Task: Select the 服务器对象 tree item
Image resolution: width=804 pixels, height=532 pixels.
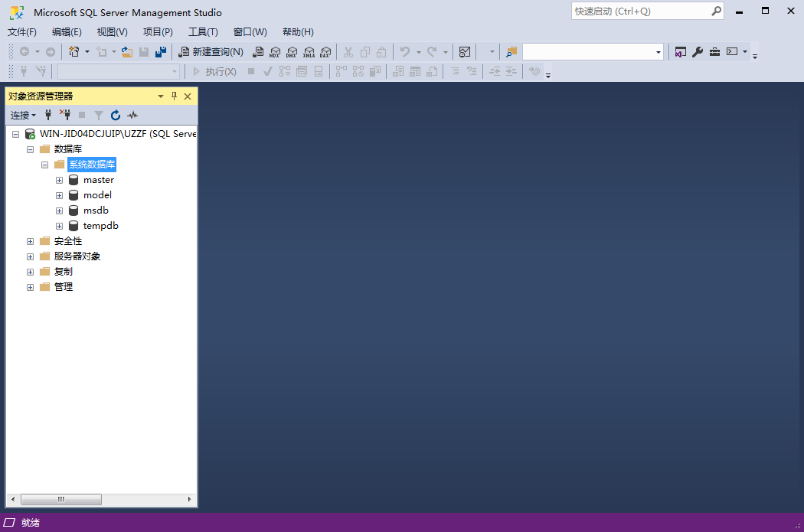Action: tap(77, 256)
